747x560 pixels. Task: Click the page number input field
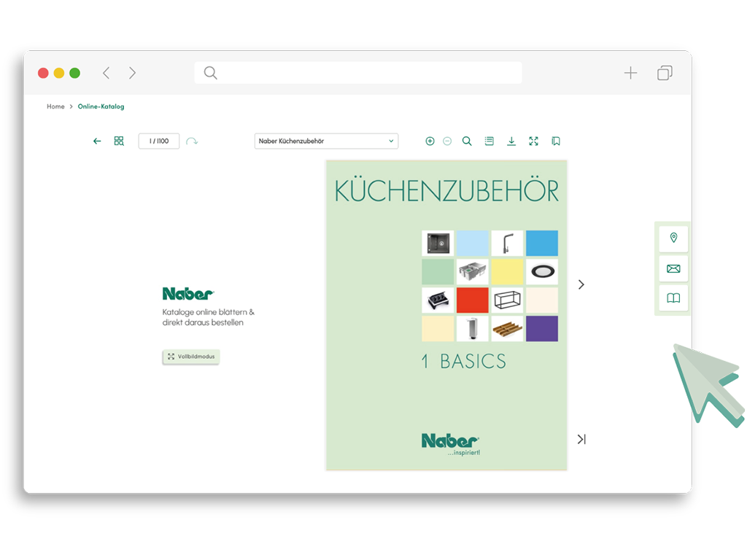[x=159, y=141]
